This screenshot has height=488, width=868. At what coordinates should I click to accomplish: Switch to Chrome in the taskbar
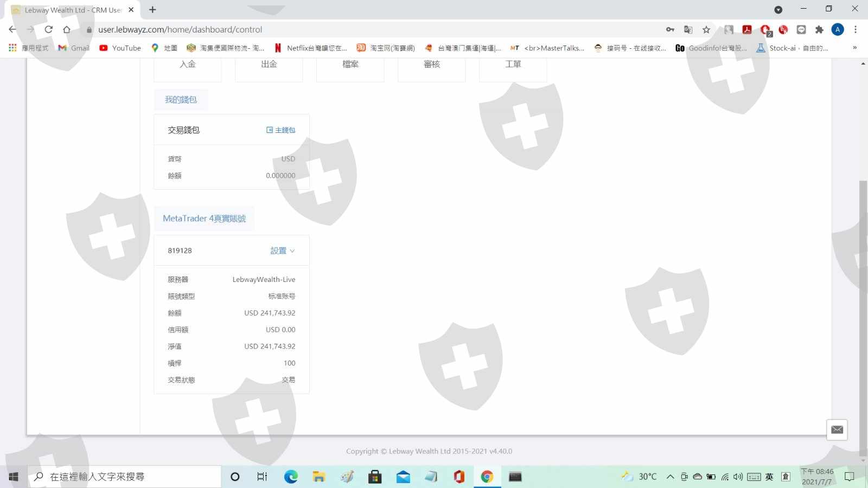[x=487, y=477]
